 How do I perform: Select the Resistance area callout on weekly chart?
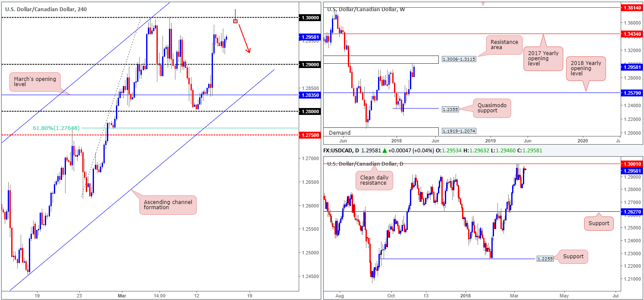click(504, 45)
